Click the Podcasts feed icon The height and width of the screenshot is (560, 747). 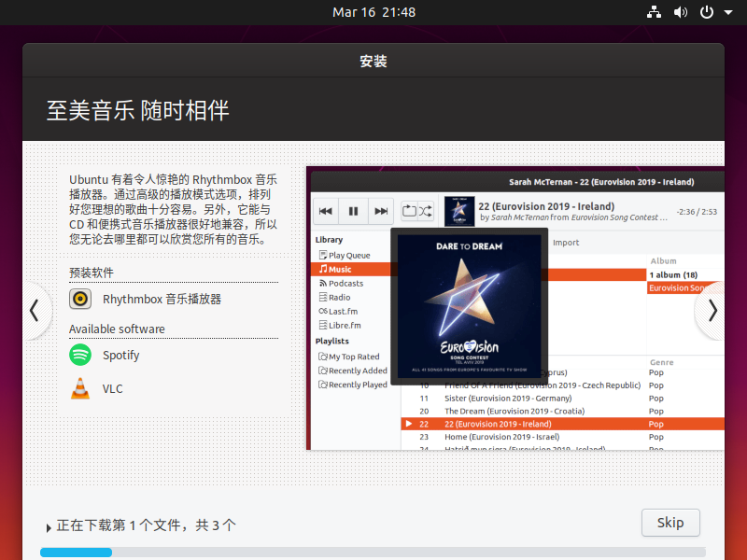coord(323,284)
